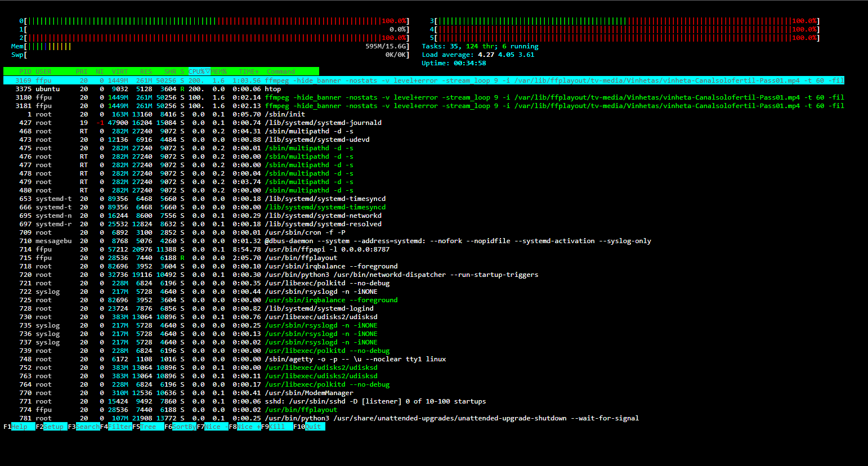Click F1 Help in the bottom bar

point(23,427)
